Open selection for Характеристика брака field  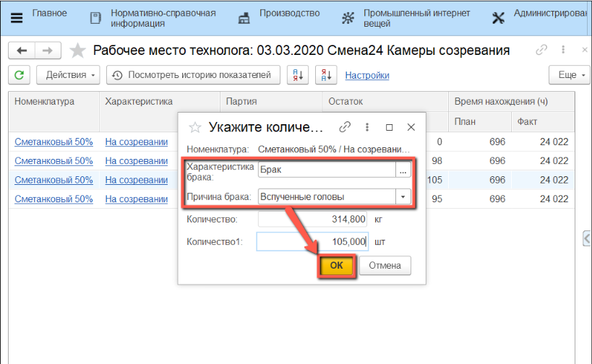(403, 170)
